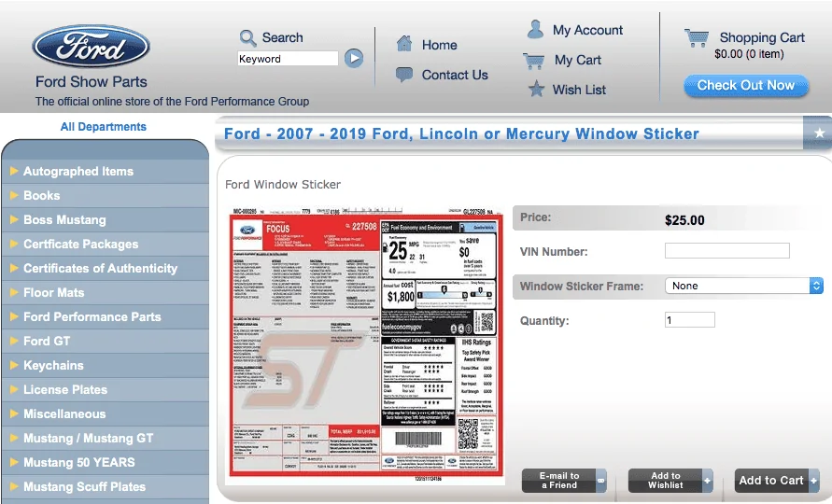Click the arrow beside Ford GT
The width and height of the screenshot is (832, 504).
pos(14,341)
